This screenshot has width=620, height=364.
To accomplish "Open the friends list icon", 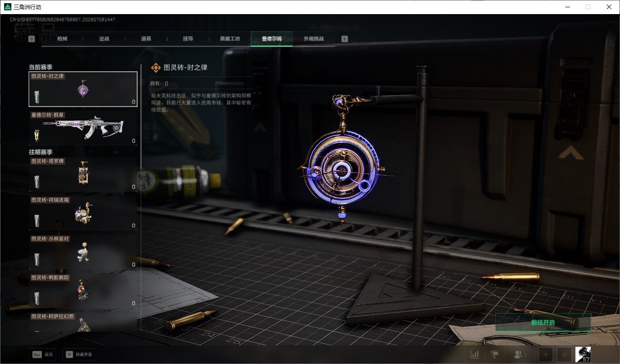I will (x=520, y=354).
